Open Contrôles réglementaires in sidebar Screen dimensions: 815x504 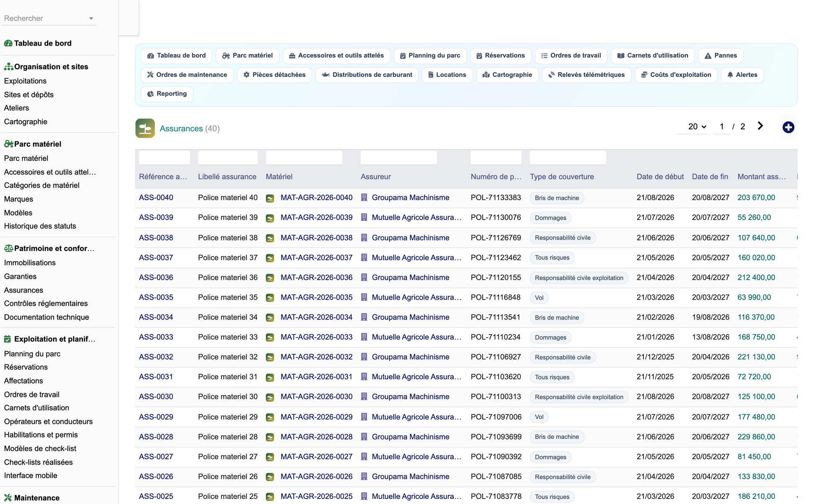click(x=46, y=303)
